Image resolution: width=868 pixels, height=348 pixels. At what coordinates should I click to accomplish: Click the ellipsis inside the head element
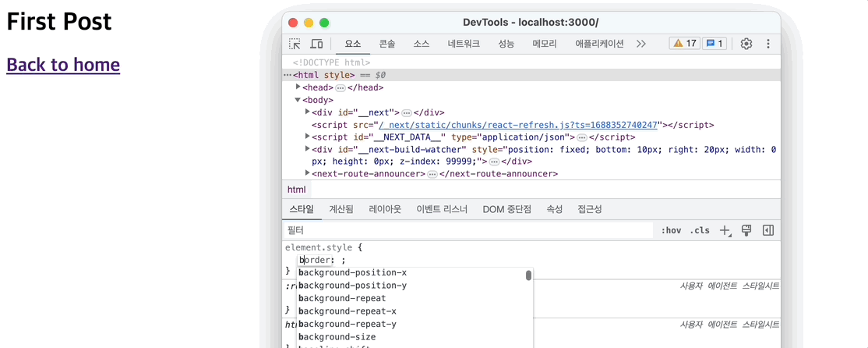340,87
